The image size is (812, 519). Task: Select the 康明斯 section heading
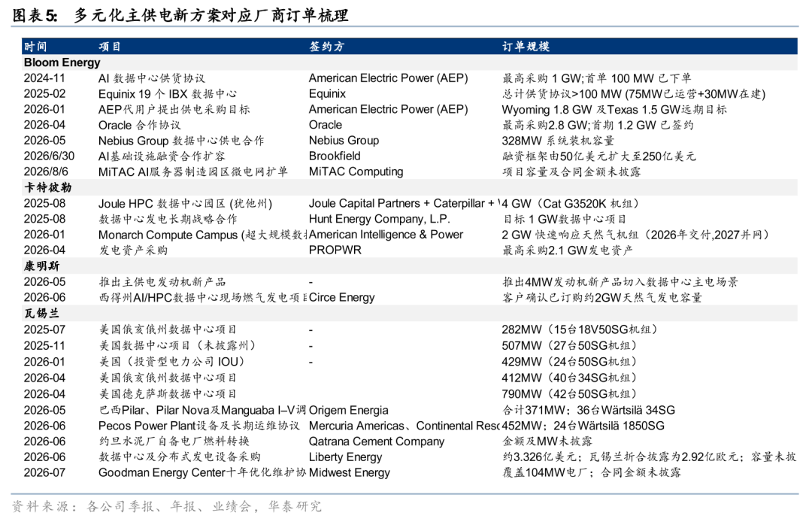(x=41, y=266)
